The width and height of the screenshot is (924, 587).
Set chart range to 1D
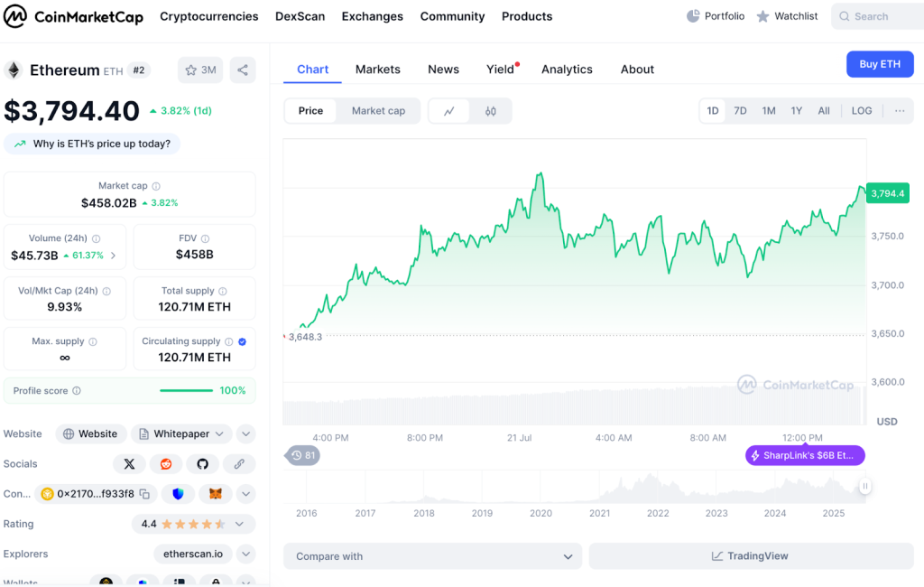coord(713,111)
